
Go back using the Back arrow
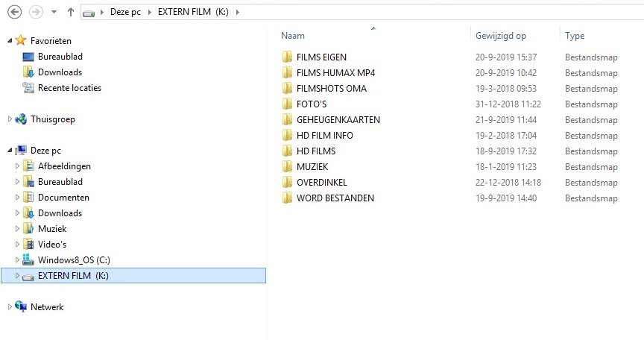coord(14,12)
